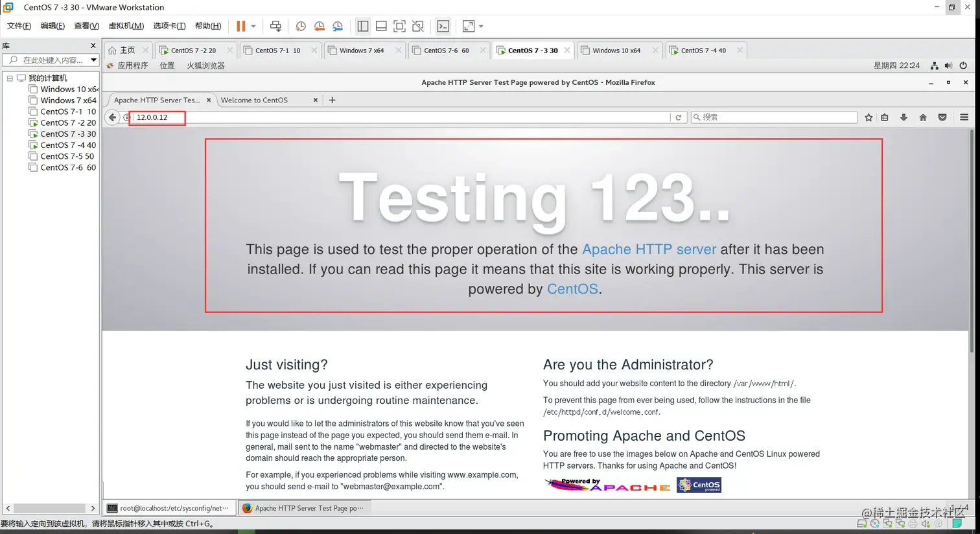This screenshot has width=980, height=534.
Task: Open the Firefox downloads arrow icon
Action: [x=904, y=117]
